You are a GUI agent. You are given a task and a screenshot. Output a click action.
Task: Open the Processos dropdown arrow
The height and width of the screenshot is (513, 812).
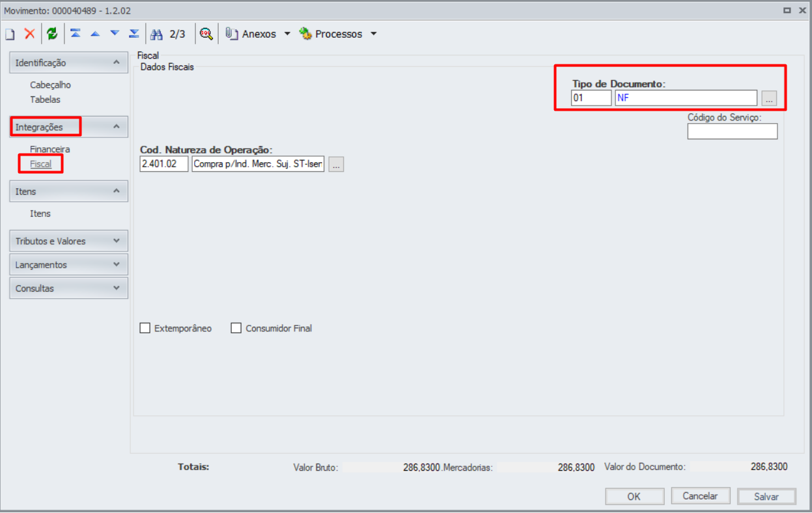click(x=373, y=34)
